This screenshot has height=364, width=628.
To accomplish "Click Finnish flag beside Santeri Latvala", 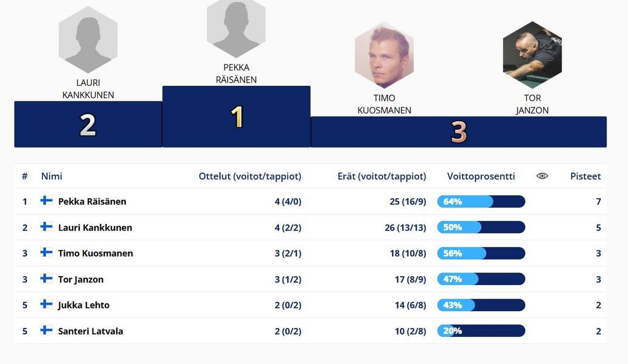I will click(47, 331).
